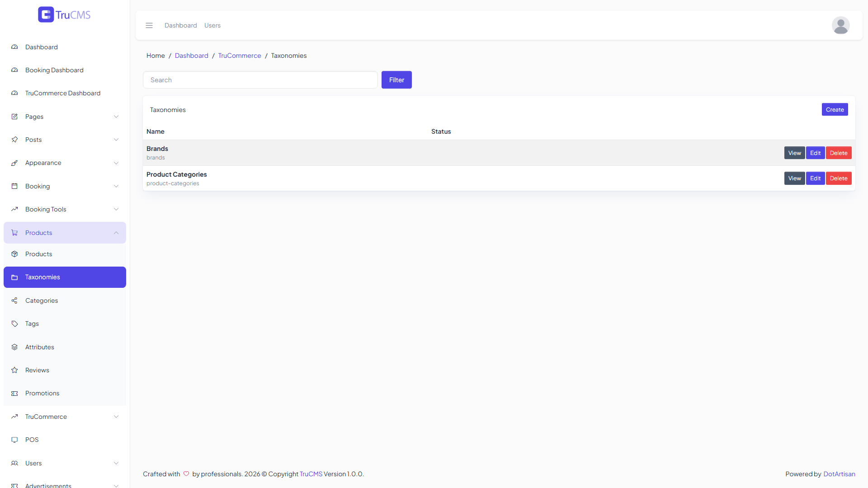Click the Booking calendar icon

14,186
